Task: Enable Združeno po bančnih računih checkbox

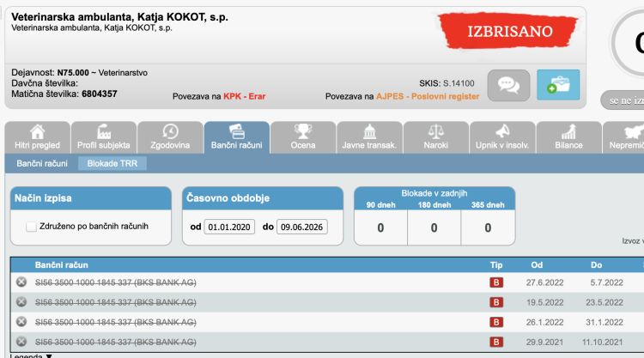Action: (31, 227)
